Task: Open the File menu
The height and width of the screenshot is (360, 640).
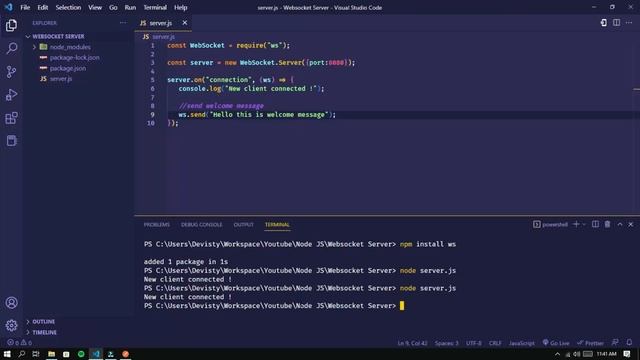Action: tap(25, 7)
